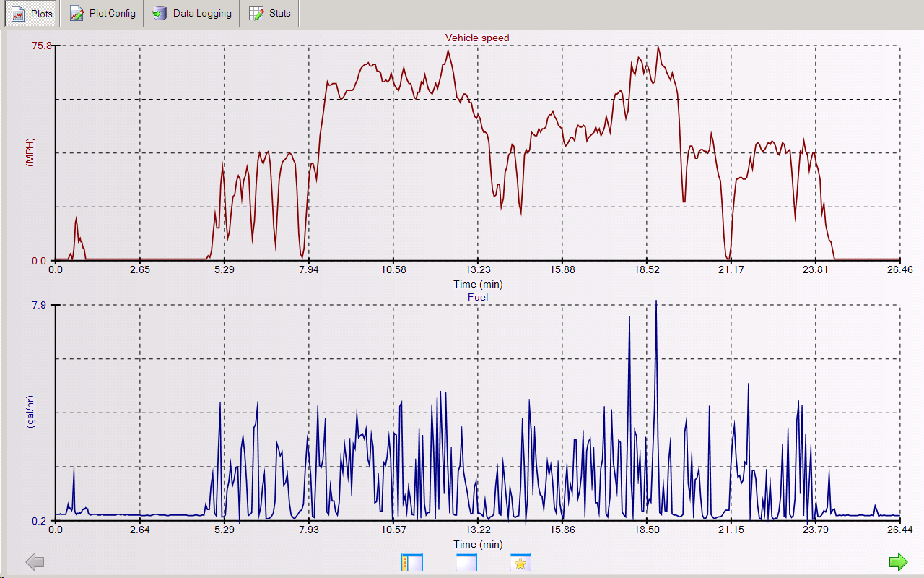Image resolution: width=924 pixels, height=578 pixels.
Task: Click the green next arrow icon
Action: (898, 562)
